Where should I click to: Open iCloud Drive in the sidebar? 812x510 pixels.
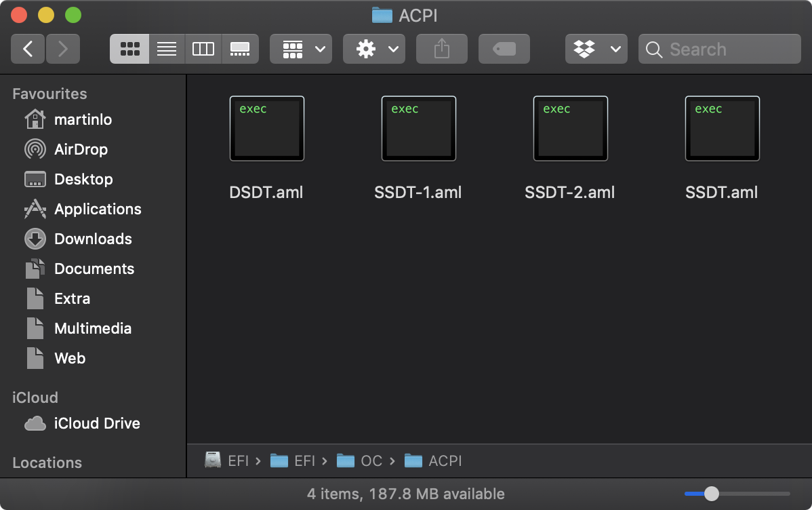tap(97, 423)
